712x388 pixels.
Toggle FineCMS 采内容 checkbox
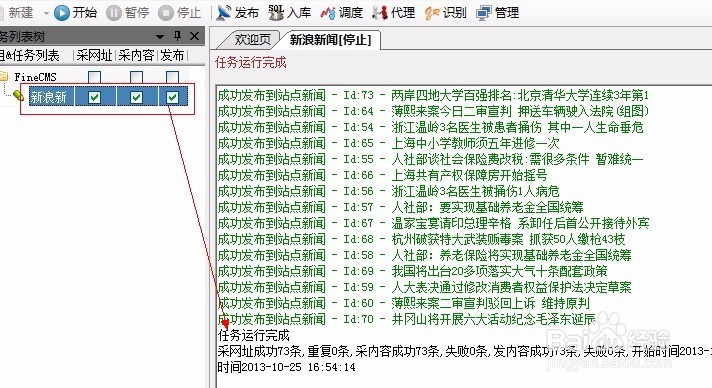click(x=136, y=77)
